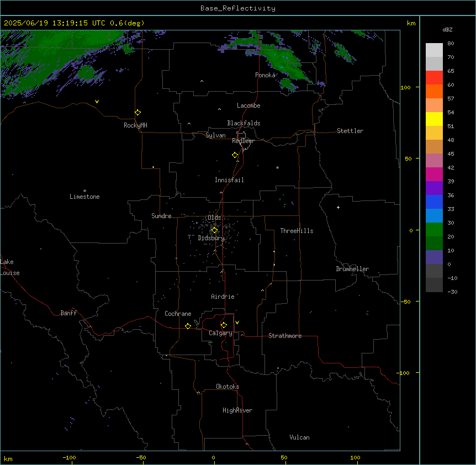Click the yellow diamond marker above Calgary label
The image size is (476, 465).
[224, 325]
